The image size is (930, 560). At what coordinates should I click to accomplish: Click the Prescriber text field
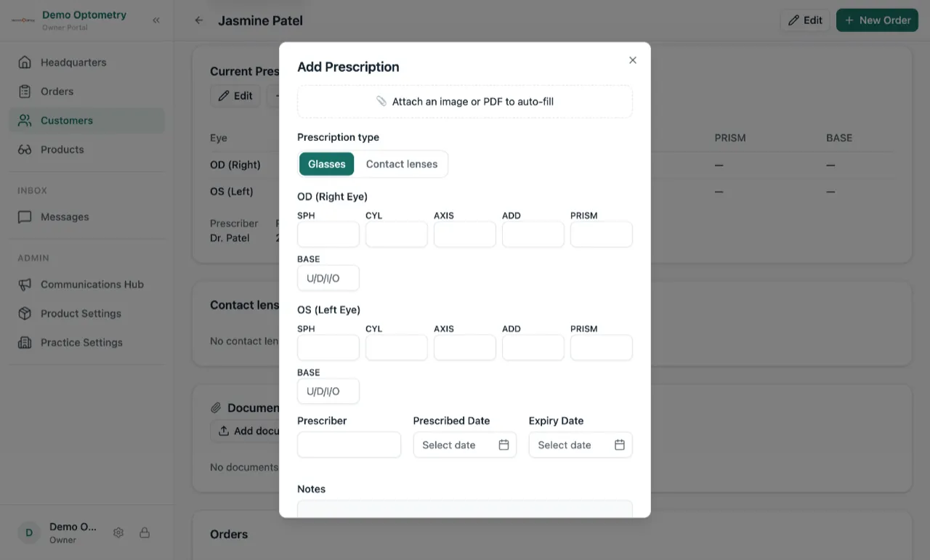349,445
